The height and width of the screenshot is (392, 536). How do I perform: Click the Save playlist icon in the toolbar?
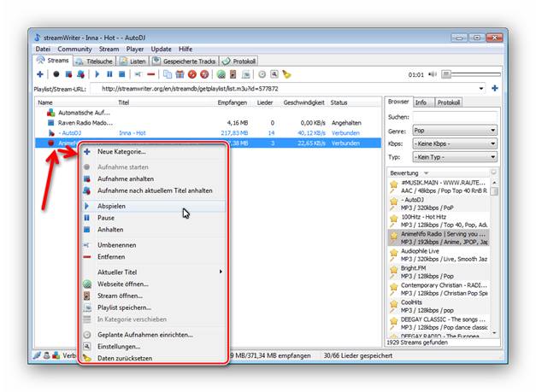[x=246, y=74]
